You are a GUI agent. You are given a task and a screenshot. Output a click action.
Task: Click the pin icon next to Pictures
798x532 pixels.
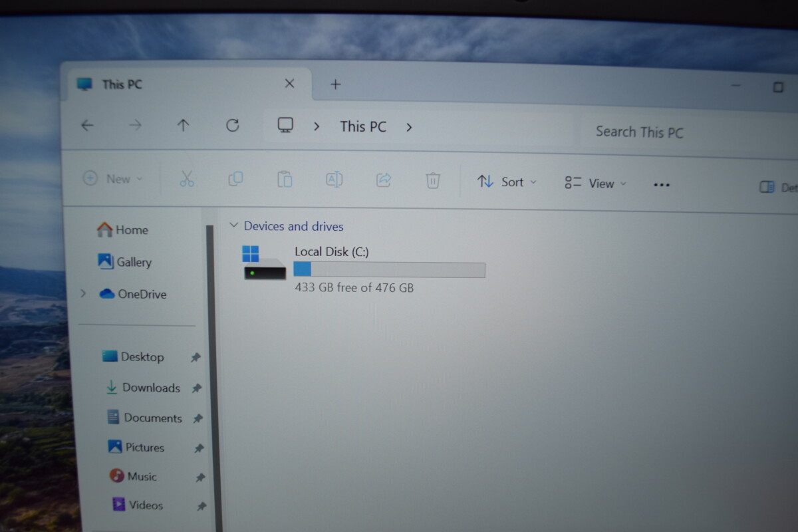coord(199,449)
